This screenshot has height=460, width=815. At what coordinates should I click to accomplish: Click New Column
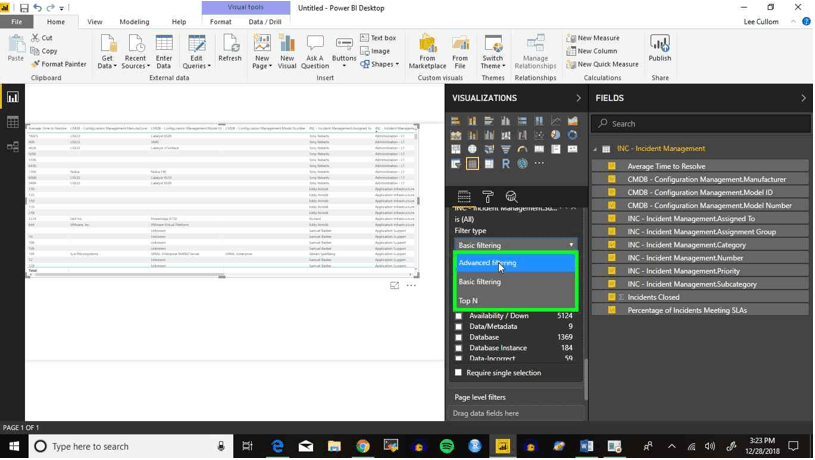coord(592,51)
